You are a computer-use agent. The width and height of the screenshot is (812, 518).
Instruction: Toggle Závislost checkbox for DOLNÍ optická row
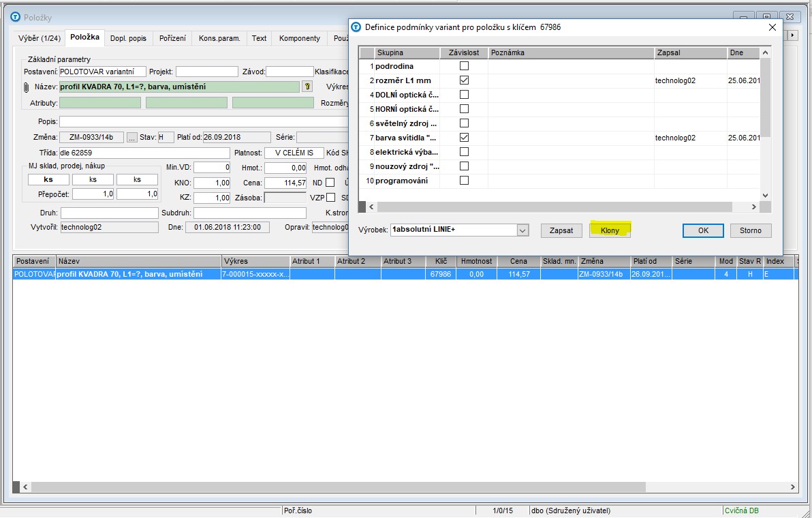tap(464, 95)
